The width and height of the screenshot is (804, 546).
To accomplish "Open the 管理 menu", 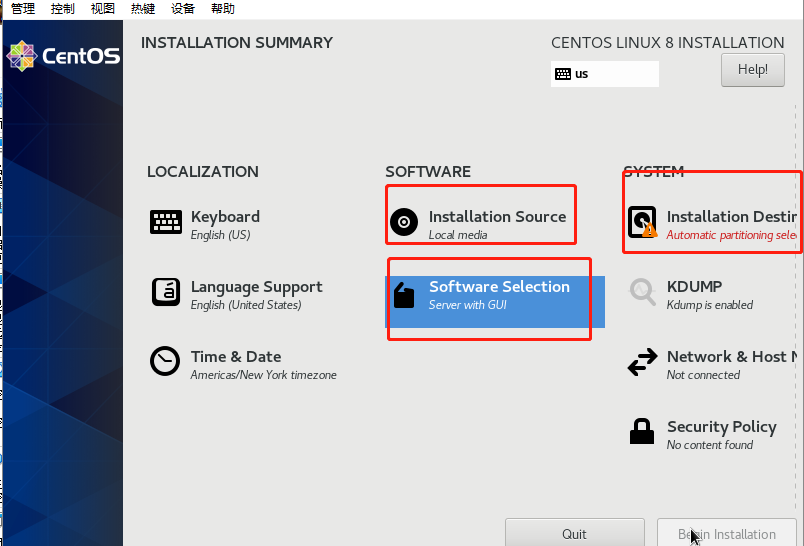I will click(x=23, y=9).
